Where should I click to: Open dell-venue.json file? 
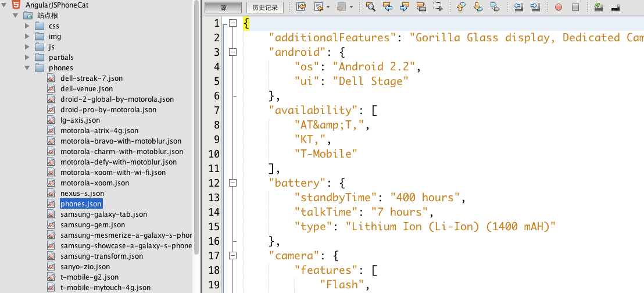(x=87, y=89)
